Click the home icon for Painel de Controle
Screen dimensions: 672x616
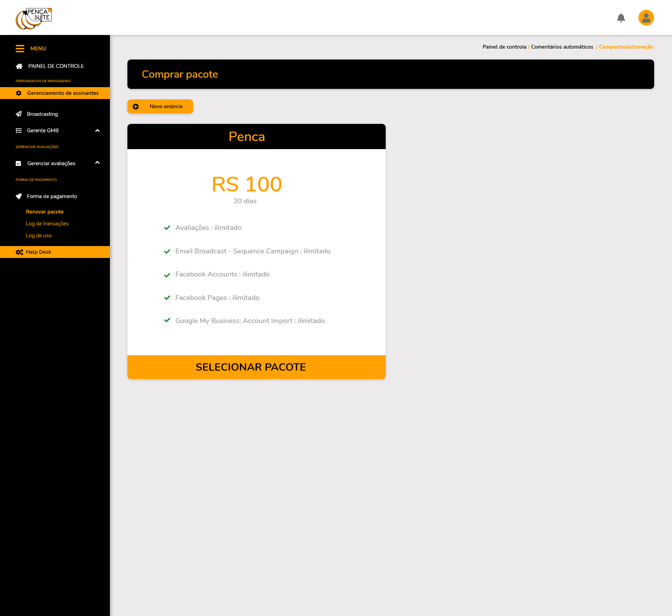pyautogui.click(x=19, y=66)
